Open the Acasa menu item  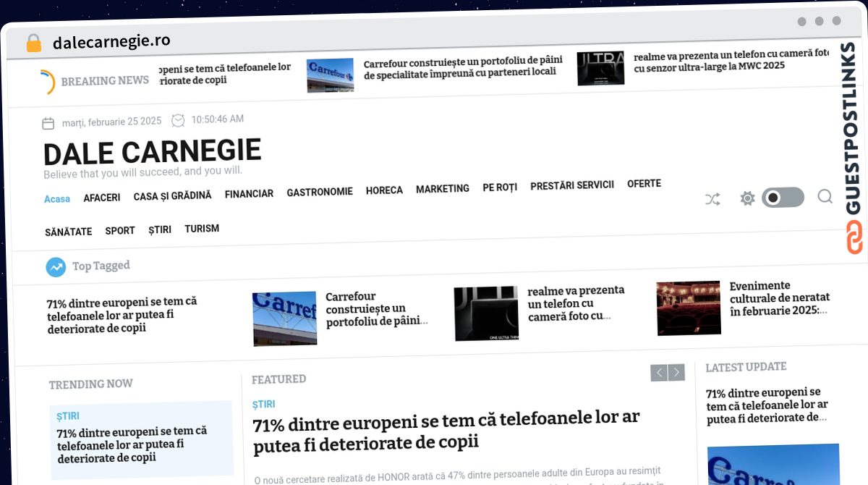(x=57, y=199)
